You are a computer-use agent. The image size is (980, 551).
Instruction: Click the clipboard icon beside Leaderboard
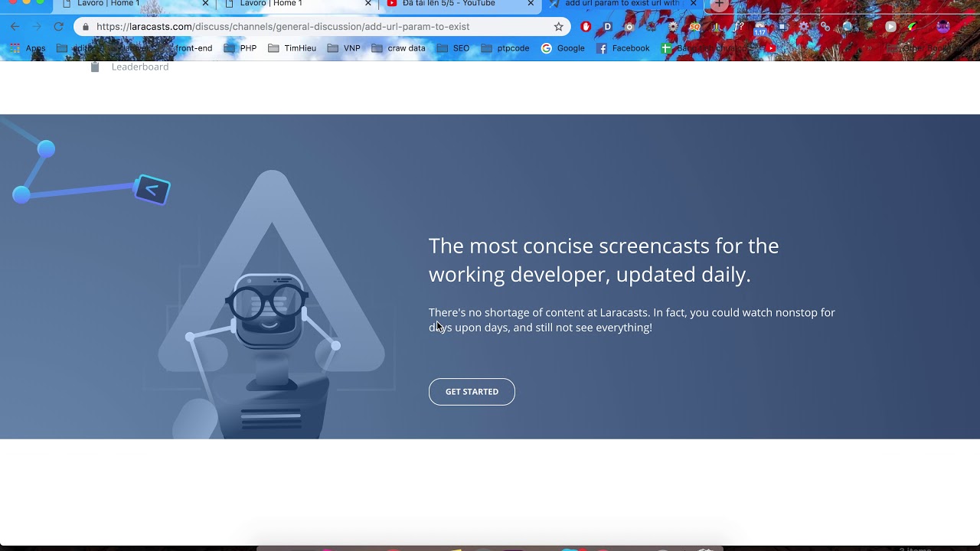click(x=95, y=67)
